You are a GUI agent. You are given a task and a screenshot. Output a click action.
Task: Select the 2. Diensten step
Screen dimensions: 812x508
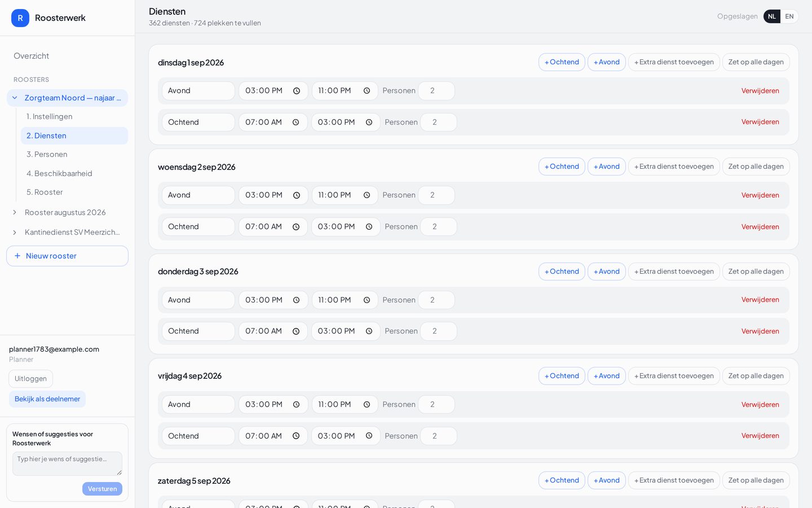74,135
